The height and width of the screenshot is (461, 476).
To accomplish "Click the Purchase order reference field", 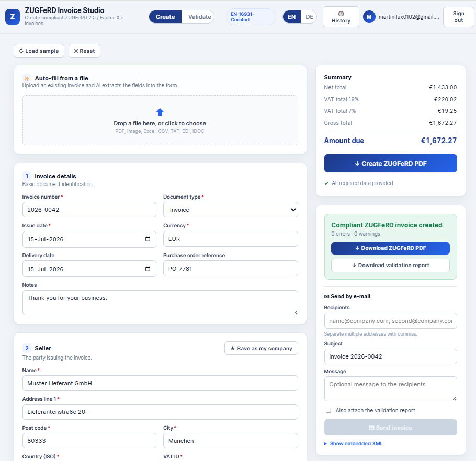I will [x=230, y=269].
